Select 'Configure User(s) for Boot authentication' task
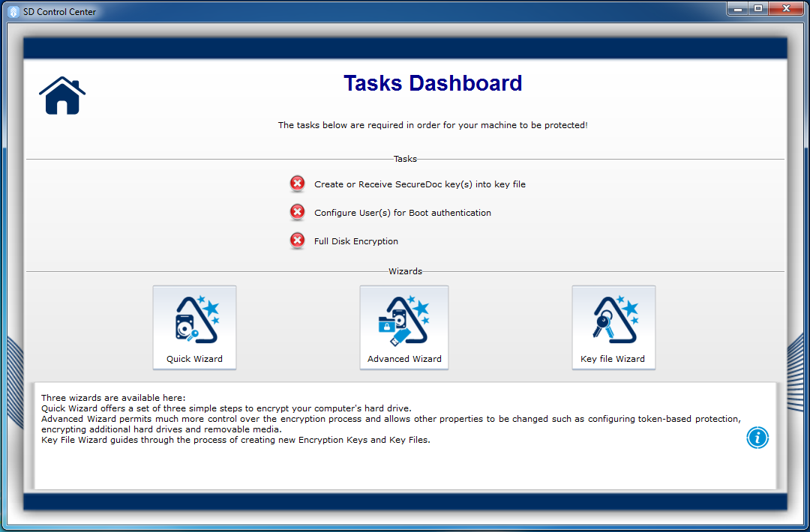This screenshot has width=810, height=532. tap(403, 213)
